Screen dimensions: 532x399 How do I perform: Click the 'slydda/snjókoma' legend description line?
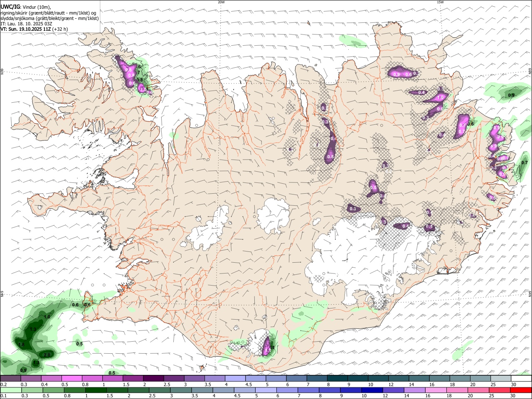pyautogui.click(x=50, y=18)
